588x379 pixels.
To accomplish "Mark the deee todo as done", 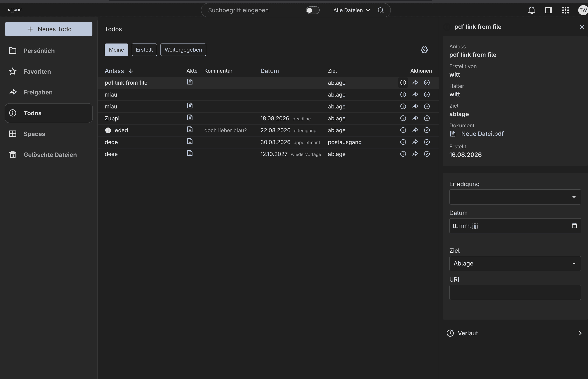I will point(427,154).
